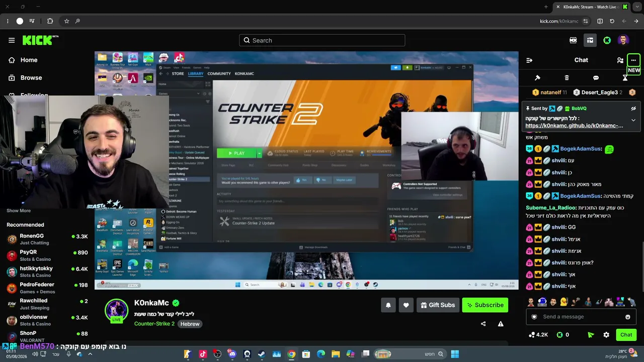The image size is (644, 362).
Task: Toggle follow heart for K0nkaMc
Action: [406, 305]
